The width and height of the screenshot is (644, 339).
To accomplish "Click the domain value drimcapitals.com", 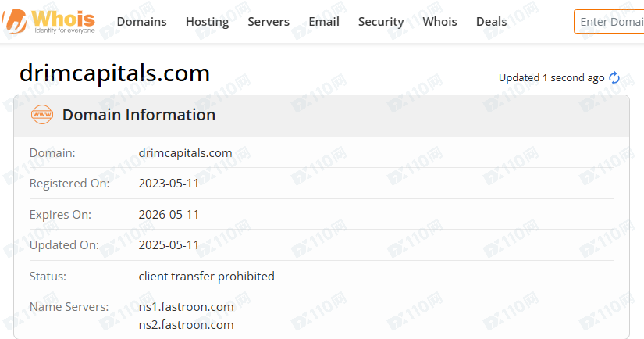I will click(185, 153).
